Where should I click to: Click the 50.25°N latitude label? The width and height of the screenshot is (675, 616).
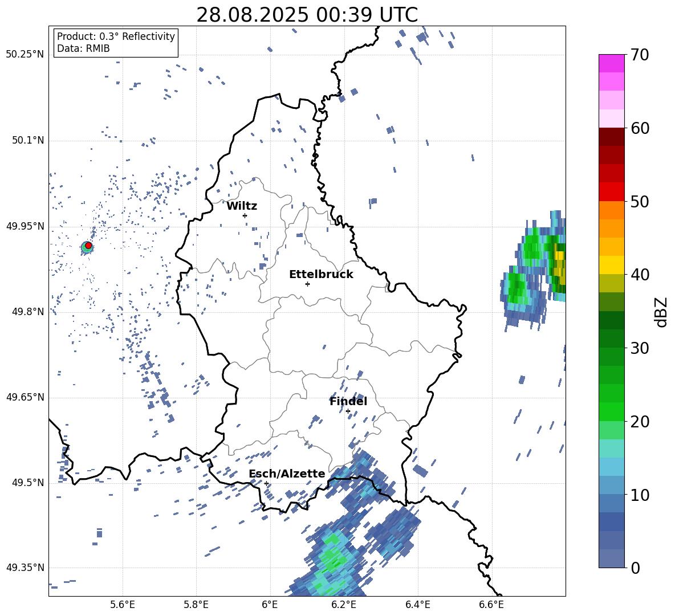25,55
